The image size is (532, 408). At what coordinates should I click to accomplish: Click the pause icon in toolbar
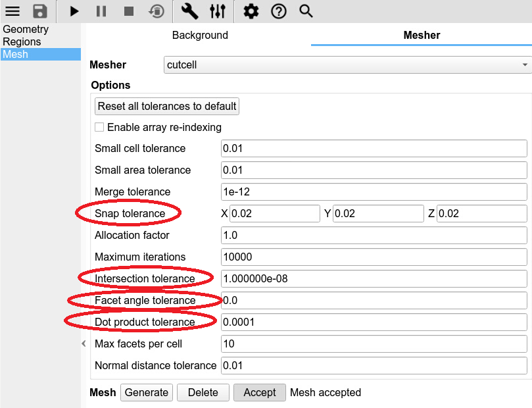click(101, 11)
